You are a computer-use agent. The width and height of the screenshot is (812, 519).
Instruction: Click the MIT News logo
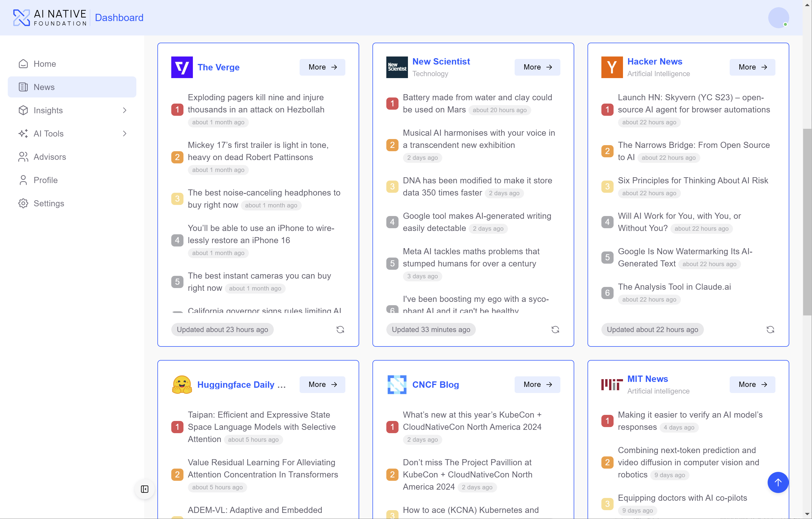pyautogui.click(x=612, y=384)
